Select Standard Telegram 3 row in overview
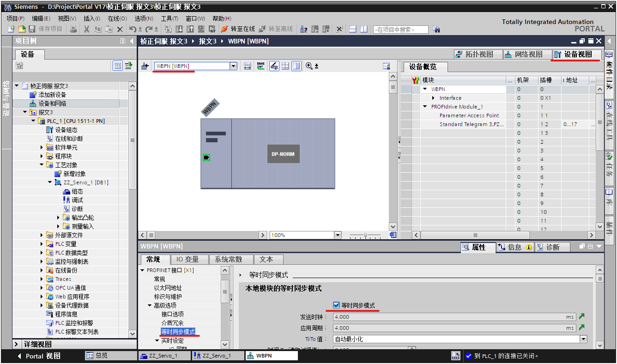The width and height of the screenshot is (617, 364). (472, 124)
